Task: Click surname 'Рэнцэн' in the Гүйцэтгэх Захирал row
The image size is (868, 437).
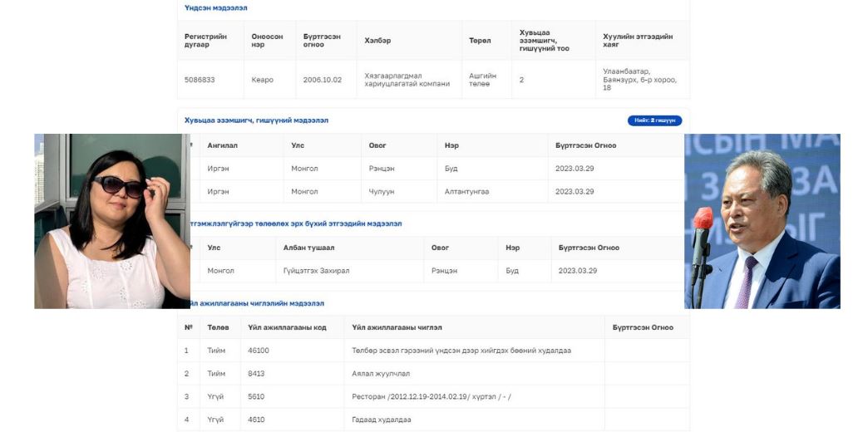Action: (445, 271)
